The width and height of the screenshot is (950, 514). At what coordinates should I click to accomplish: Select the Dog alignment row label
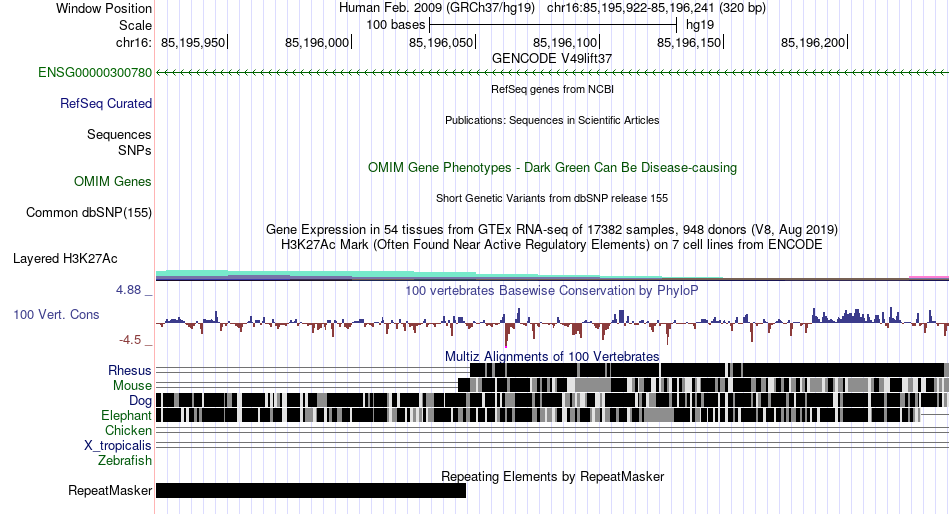(x=140, y=401)
